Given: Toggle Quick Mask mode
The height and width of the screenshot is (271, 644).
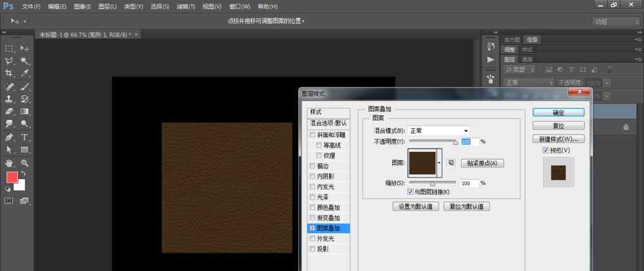Looking at the screenshot, I should tap(9, 201).
